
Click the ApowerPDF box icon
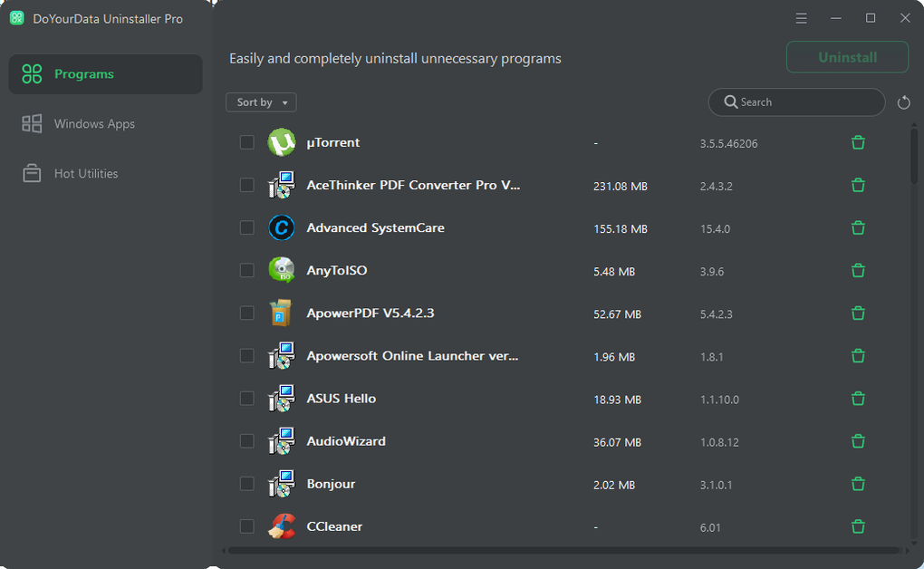281,313
